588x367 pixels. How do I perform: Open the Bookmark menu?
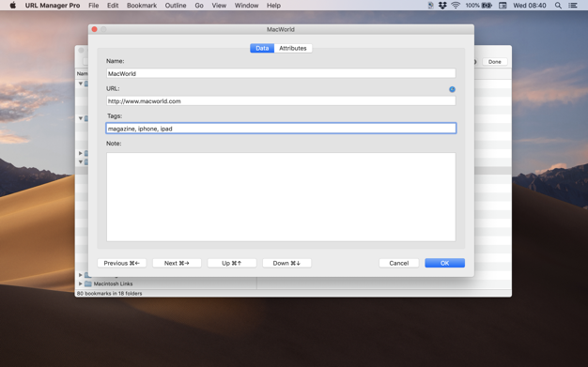(x=142, y=6)
